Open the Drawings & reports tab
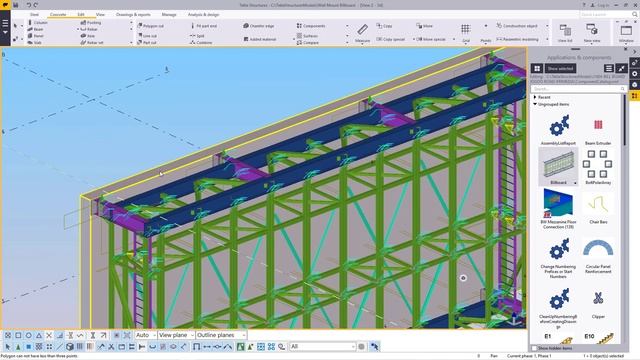Viewport: 640px width, 360px height. pos(133,14)
